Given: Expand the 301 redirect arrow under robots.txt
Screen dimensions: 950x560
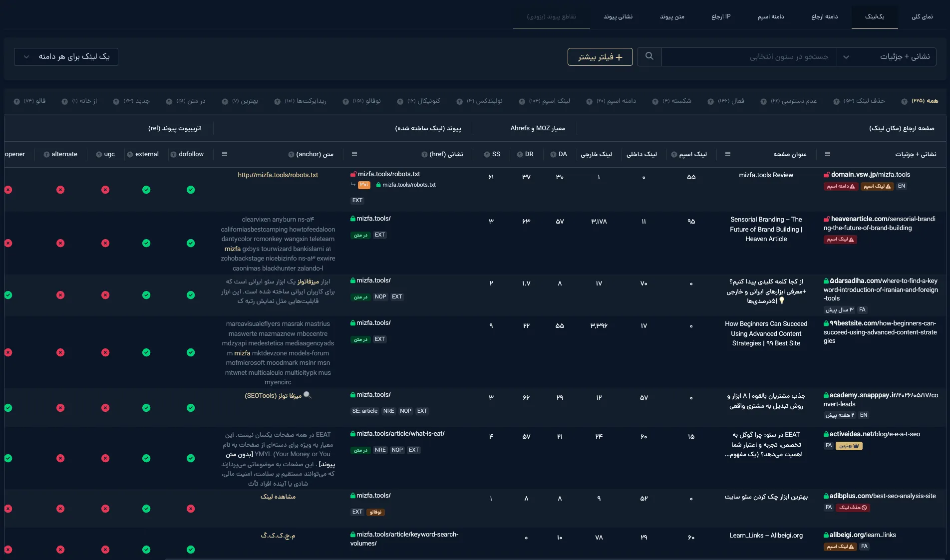Looking at the screenshot, I should (x=353, y=185).
